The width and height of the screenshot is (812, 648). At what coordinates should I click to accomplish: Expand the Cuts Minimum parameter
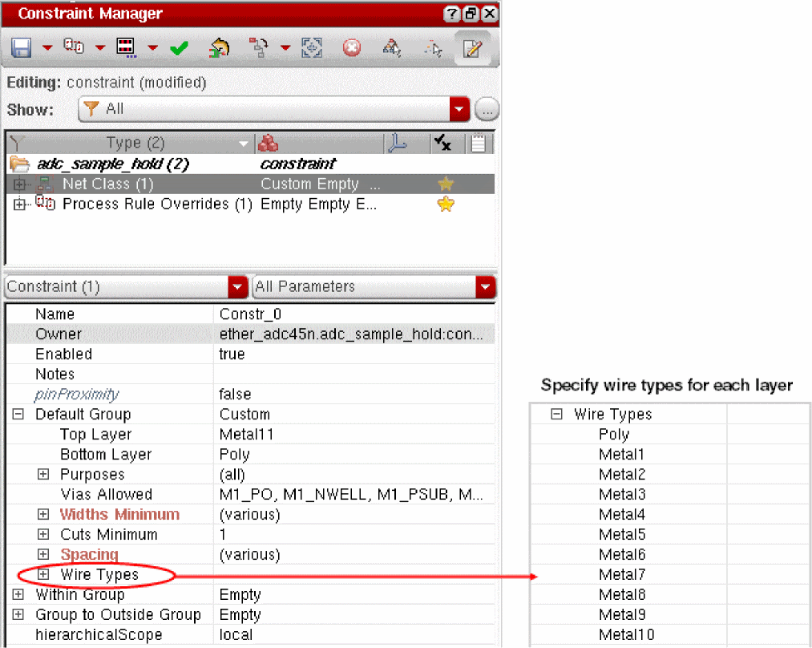click(43, 534)
